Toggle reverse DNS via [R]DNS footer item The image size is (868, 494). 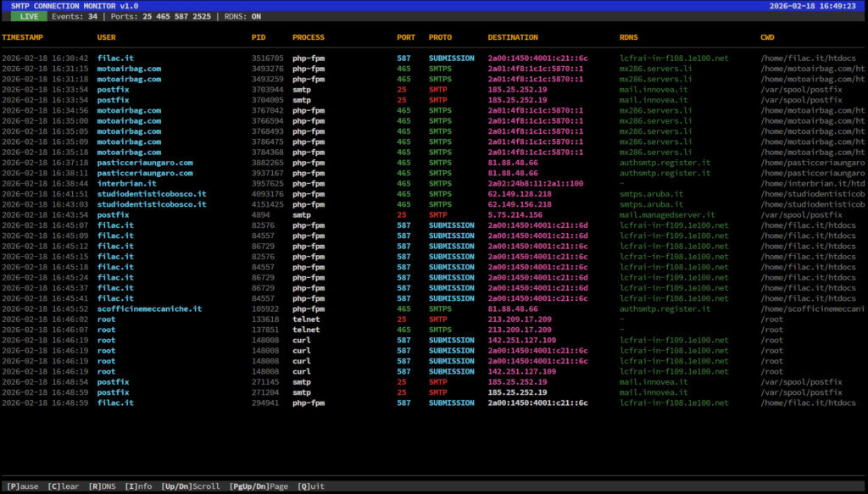102,486
